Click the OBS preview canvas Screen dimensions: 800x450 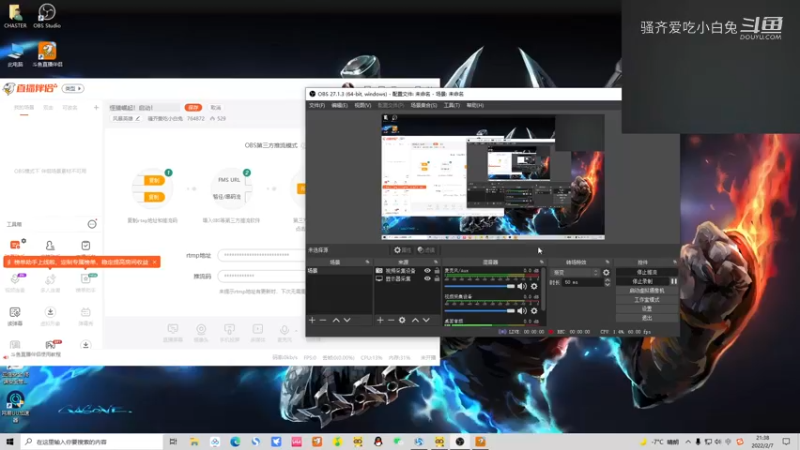tap(493, 177)
